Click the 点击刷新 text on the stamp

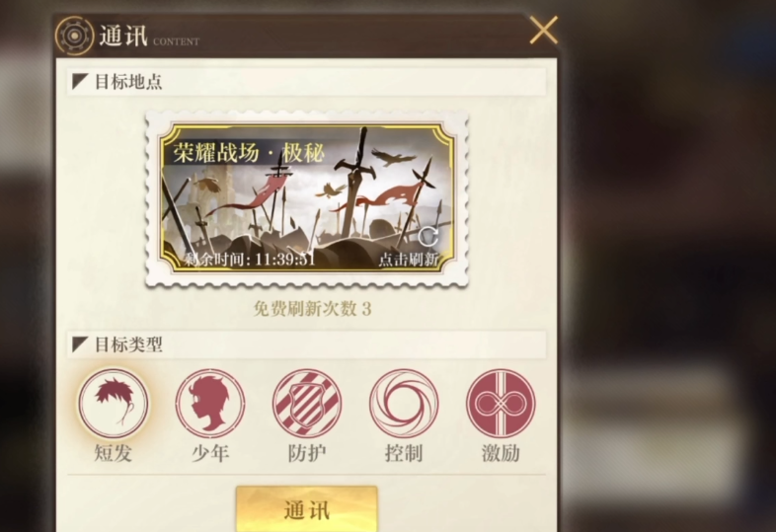click(x=409, y=259)
